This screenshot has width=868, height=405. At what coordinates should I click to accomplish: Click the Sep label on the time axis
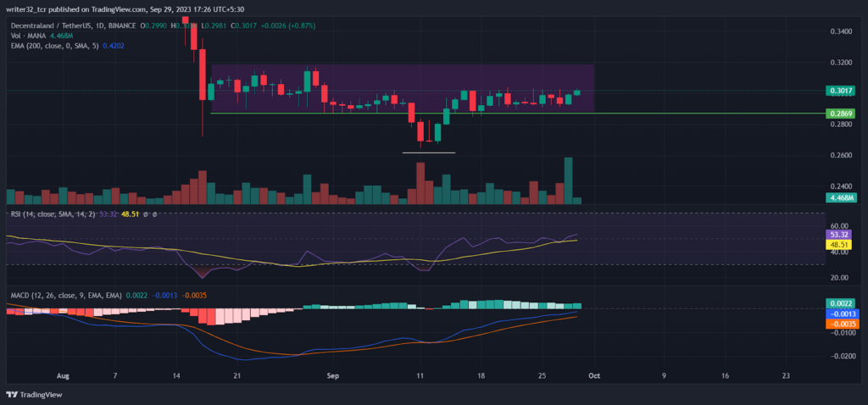[332, 375]
